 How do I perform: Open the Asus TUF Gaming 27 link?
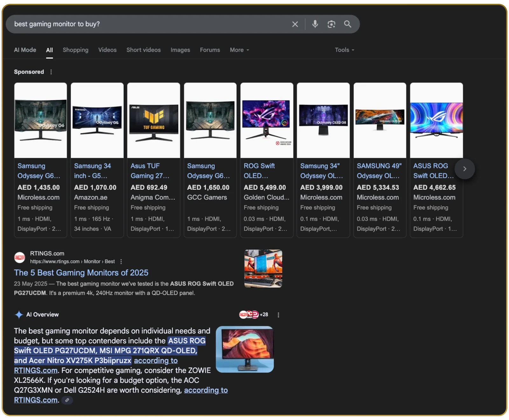[150, 171]
